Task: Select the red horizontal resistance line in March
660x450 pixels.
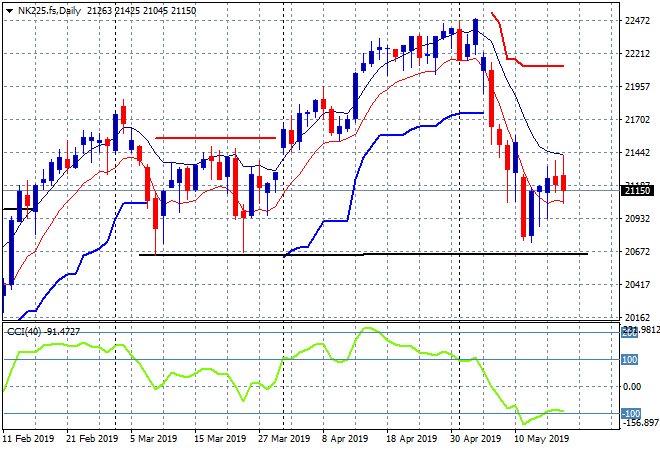Action: pyautogui.click(x=216, y=138)
